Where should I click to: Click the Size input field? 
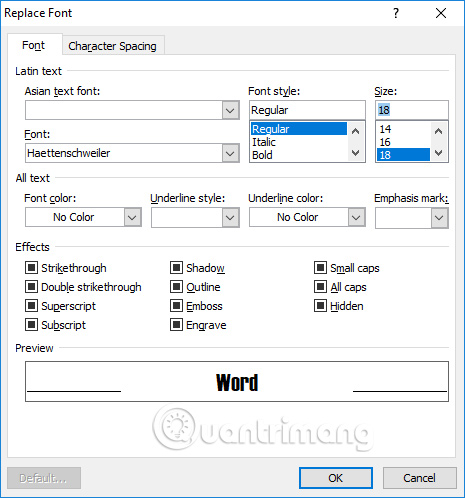click(412, 110)
